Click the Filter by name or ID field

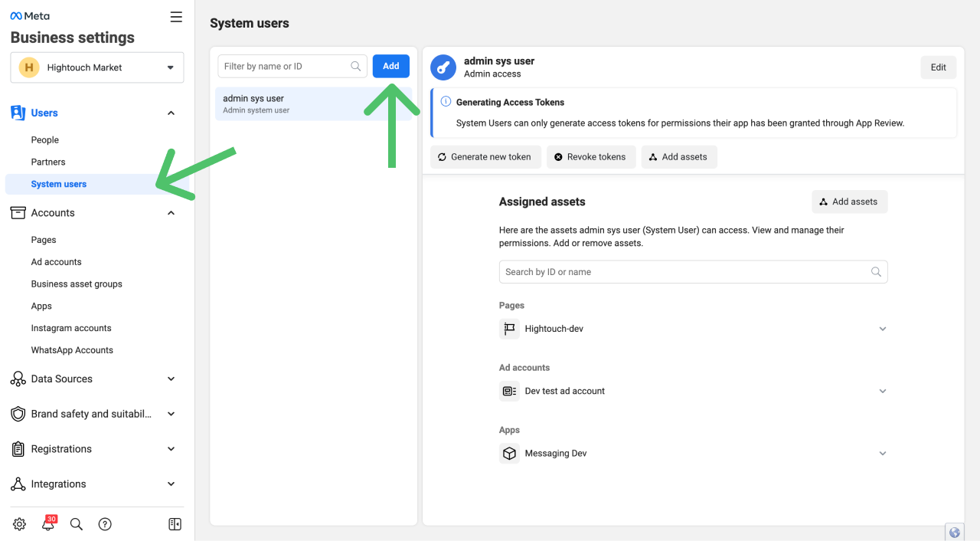(x=291, y=66)
